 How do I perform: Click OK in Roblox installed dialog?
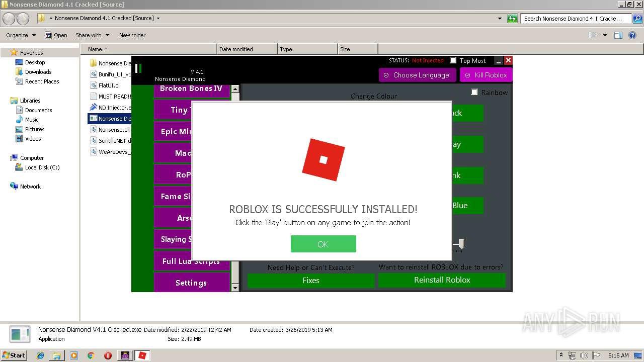pos(323,244)
